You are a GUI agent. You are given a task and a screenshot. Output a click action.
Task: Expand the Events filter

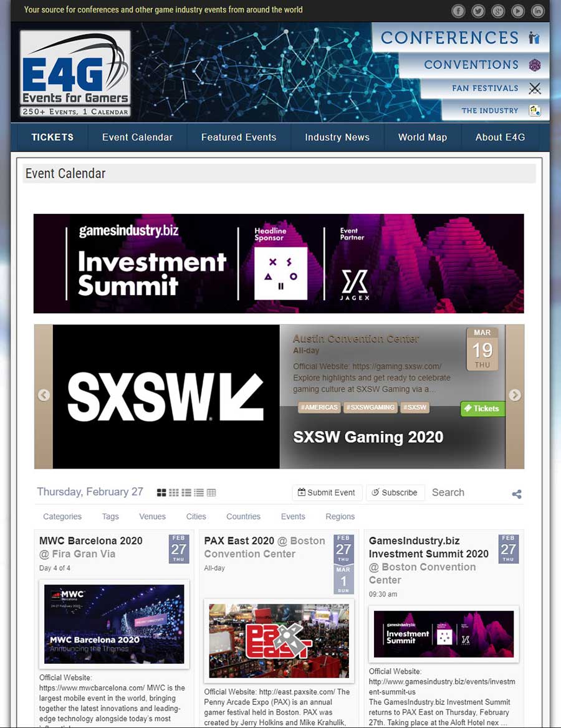(293, 517)
